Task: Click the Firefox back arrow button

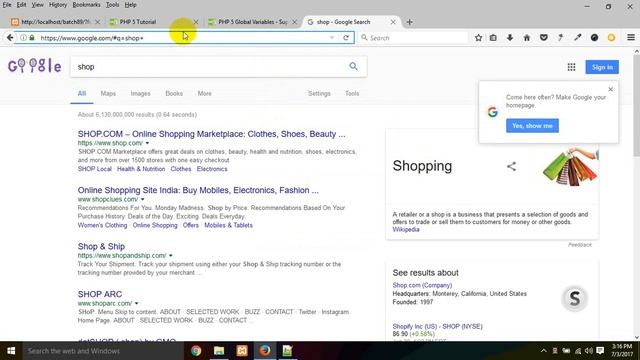Action: [10, 38]
